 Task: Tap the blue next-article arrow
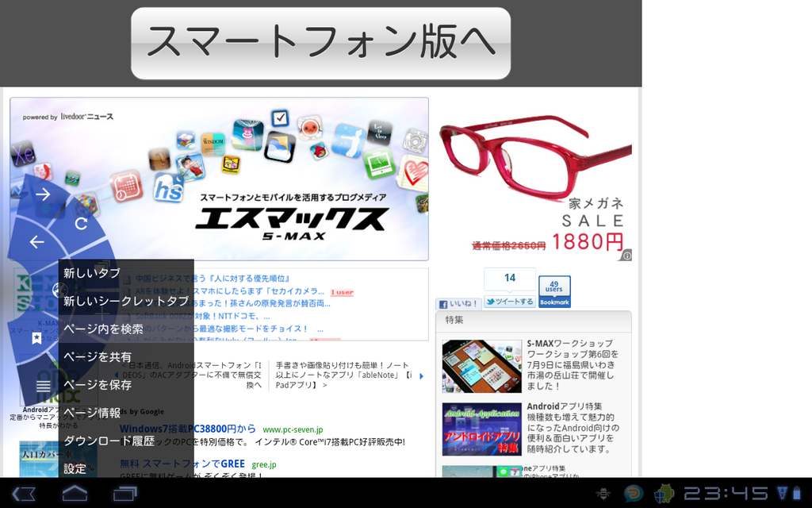pyautogui.click(x=422, y=375)
